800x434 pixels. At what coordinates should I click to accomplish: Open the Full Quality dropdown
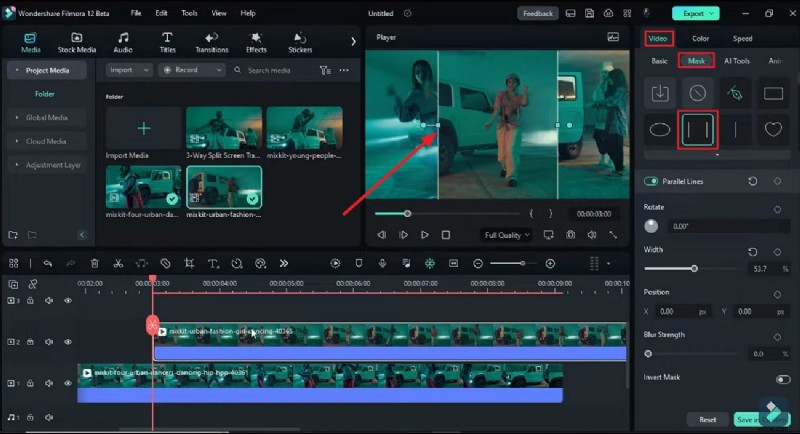coord(506,235)
